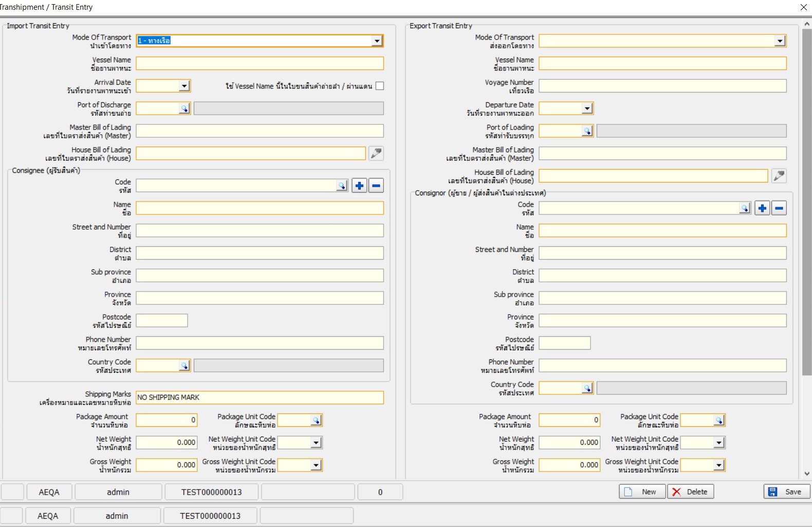Image resolution: width=812 pixels, height=527 pixels.
Task: Expand Import Net Weight Unit Code dropdown
Action: point(317,443)
